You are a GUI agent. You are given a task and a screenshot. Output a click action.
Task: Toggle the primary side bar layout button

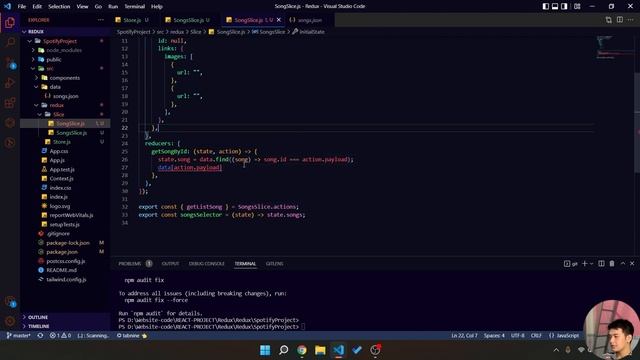[546, 6]
